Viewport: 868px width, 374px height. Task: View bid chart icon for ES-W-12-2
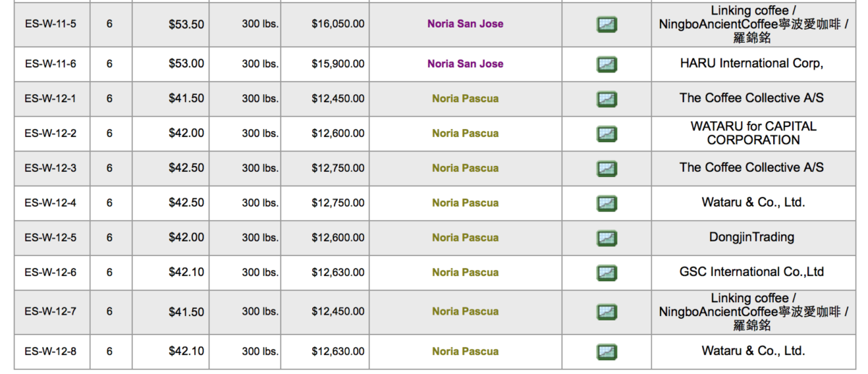606,134
